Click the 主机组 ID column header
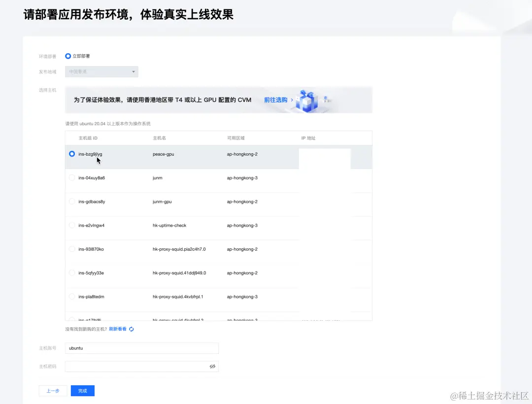The height and width of the screenshot is (404, 532). (x=88, y=138)
